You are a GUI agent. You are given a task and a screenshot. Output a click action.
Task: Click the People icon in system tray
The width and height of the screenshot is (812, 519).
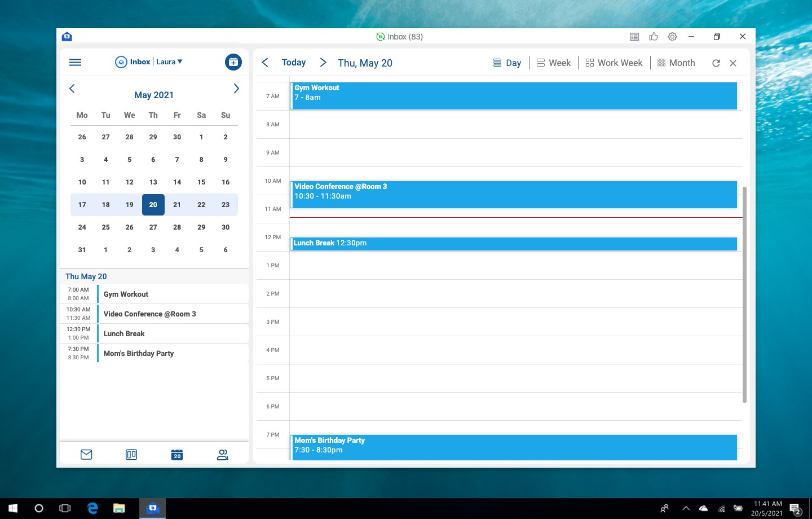click(665, 508)
